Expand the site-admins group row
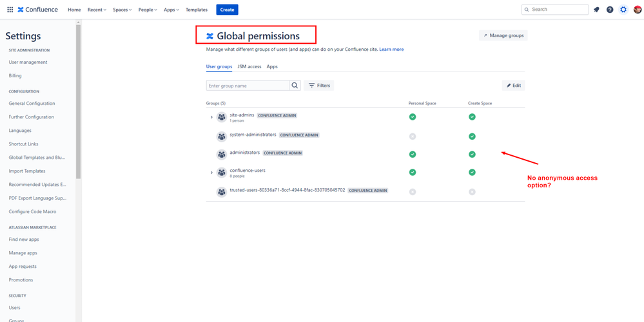 (211, 117)
